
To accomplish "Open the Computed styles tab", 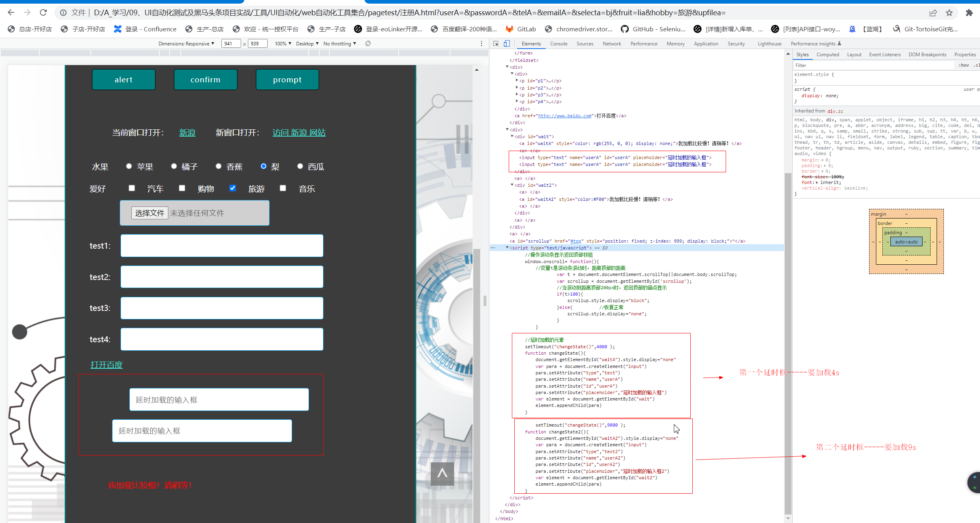I will tap(827, 55).
